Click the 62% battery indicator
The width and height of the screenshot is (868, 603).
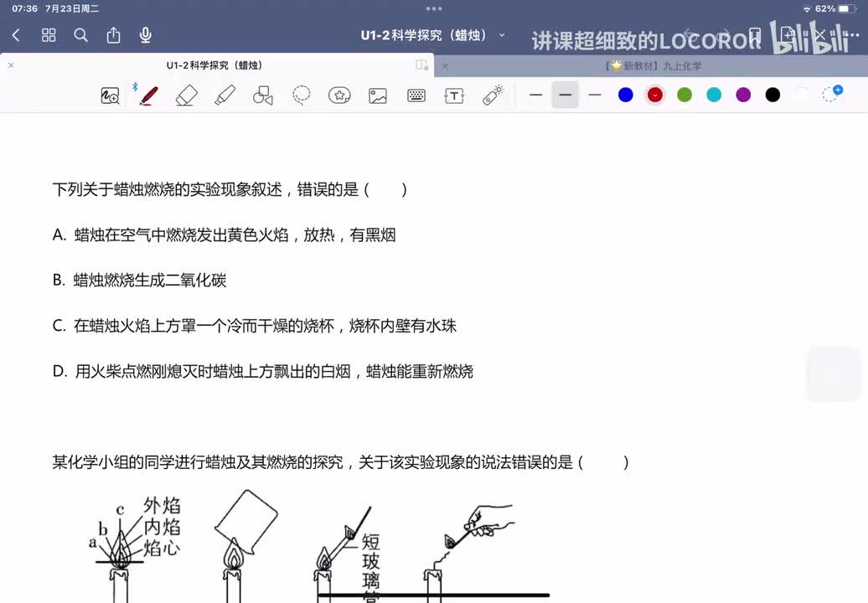pyautogui.click(x=835, y=9)
